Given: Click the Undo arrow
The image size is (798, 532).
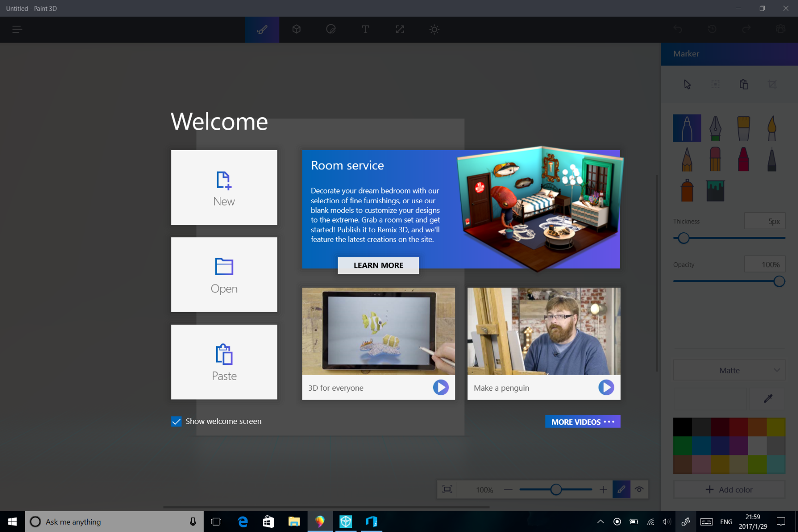Looking at the screenshot, I should pos(677,29).
